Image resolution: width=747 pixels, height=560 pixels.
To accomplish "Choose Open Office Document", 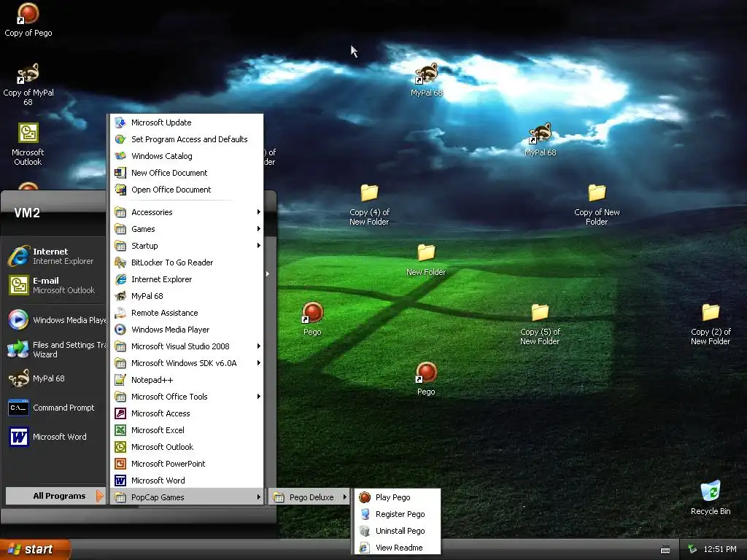I will coord(187,190).
